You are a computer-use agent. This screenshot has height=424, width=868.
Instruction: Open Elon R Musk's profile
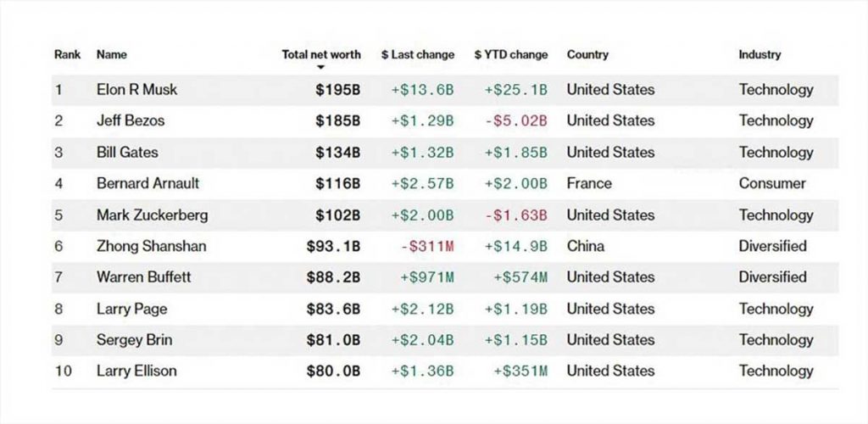pos(136,90)
